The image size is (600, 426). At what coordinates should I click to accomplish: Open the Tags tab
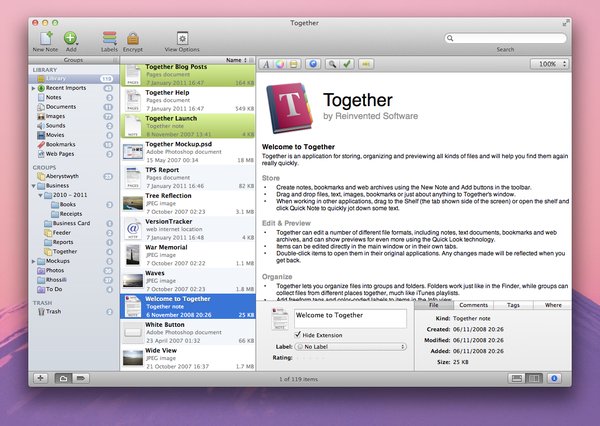tap(513, 305)
